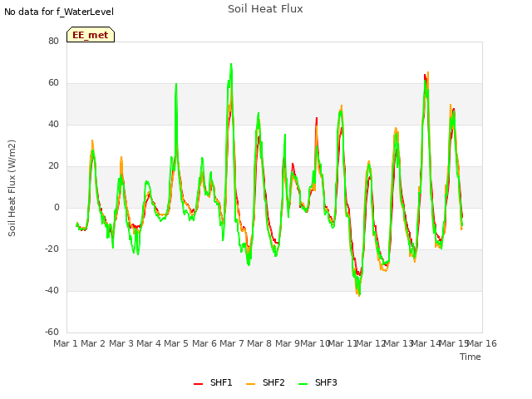Click the Mar 3 x-axis label

point(121,343)
